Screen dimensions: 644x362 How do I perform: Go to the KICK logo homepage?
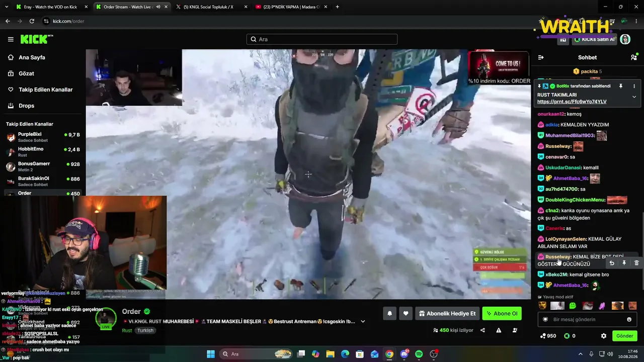click(37, 39)
